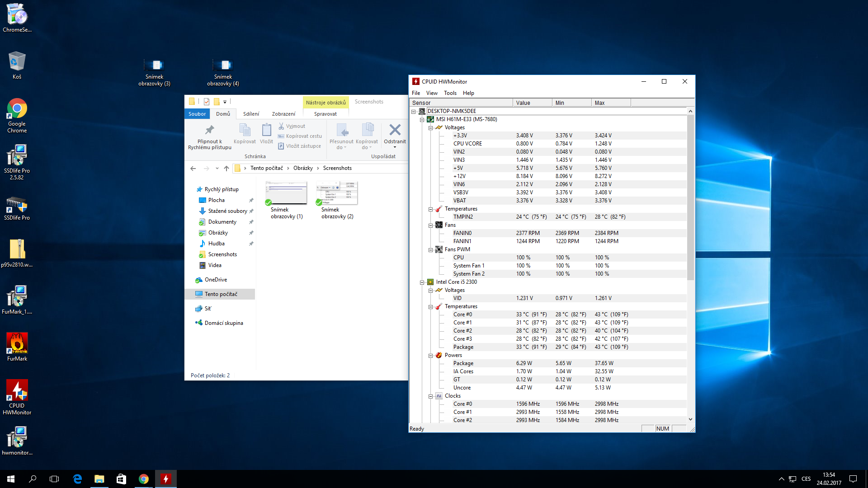Open the Tools menu in HWMonitor
Viewport: 868px width, 488px height.
(x=450, y=93)
